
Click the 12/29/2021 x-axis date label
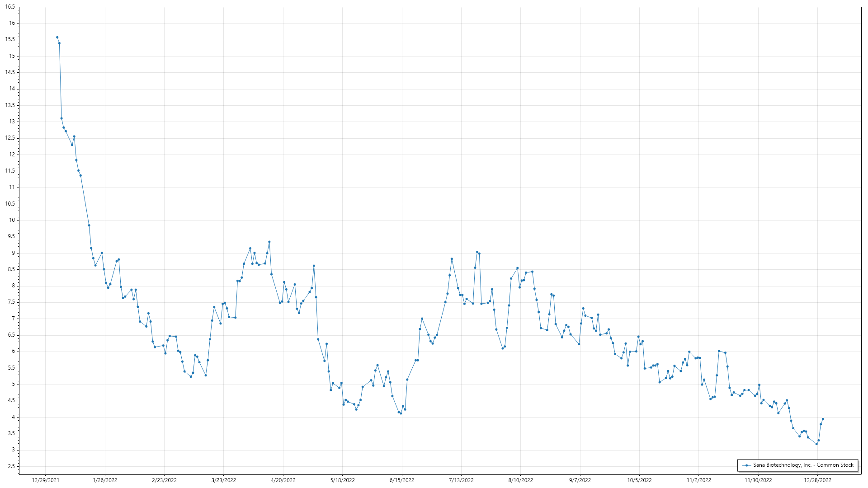point(45,480)
